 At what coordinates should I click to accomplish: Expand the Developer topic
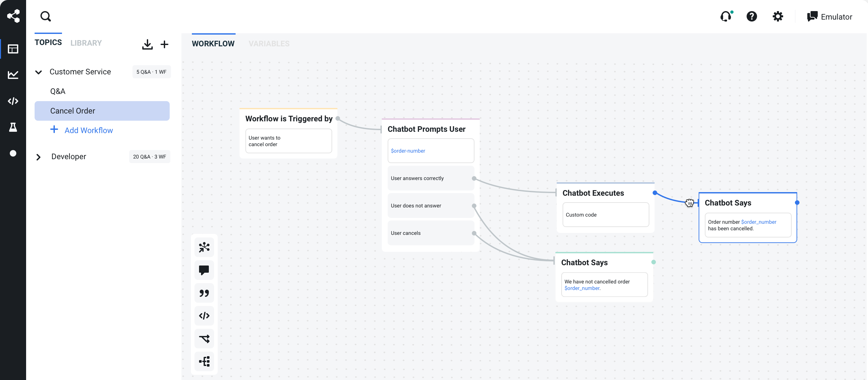39,157
